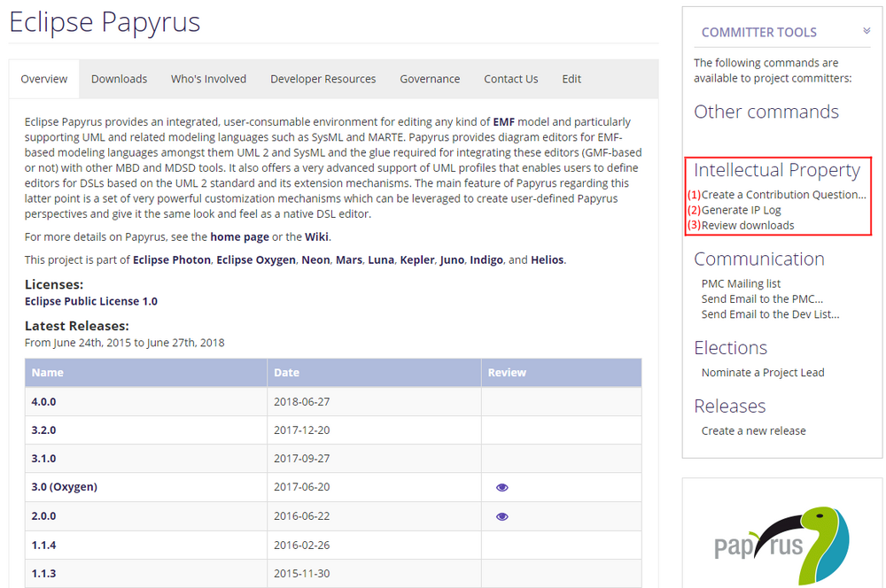Open the Eclipse Oxygen link
886x588 pixels.
click(256, 259)
